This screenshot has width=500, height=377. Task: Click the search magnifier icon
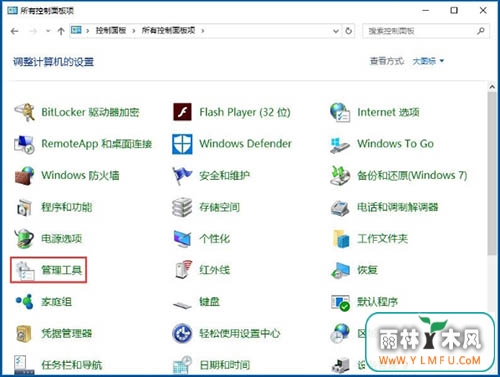coord(481,31)
